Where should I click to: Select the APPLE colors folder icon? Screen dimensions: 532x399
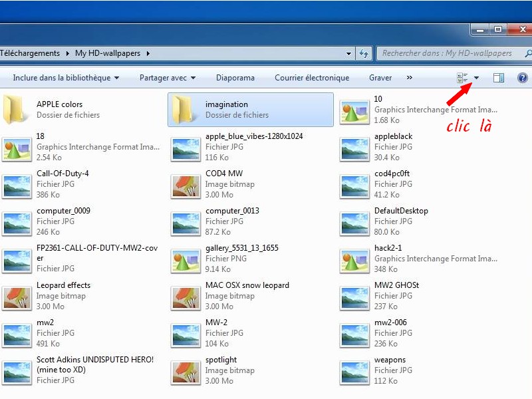[16, 110]
